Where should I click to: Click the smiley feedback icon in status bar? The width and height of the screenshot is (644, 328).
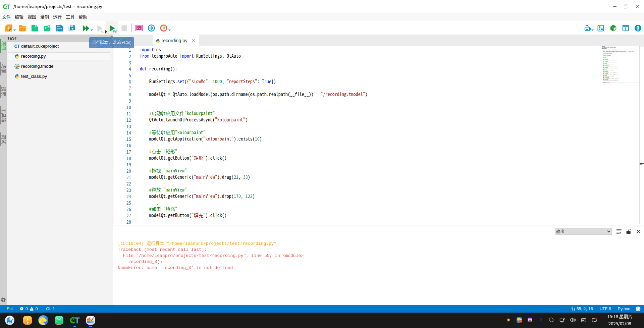click(638, 309)
